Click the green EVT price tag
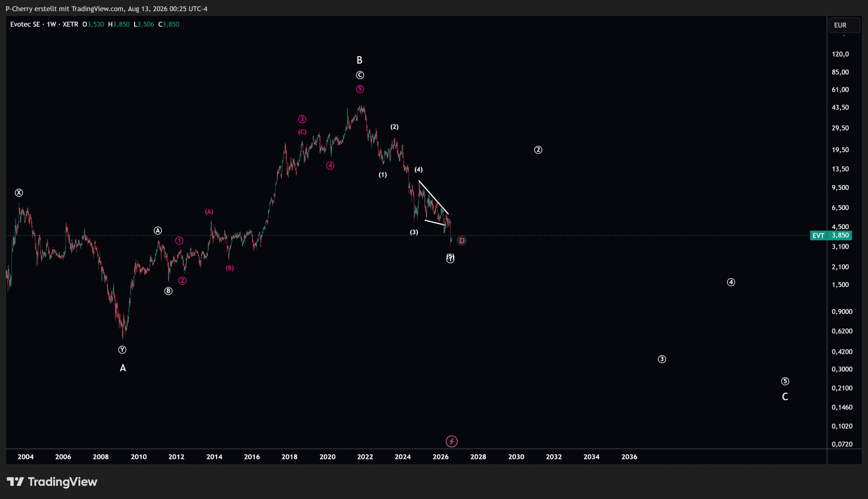The height and width of the screenshot is (499, 868). tap(818, 236)
